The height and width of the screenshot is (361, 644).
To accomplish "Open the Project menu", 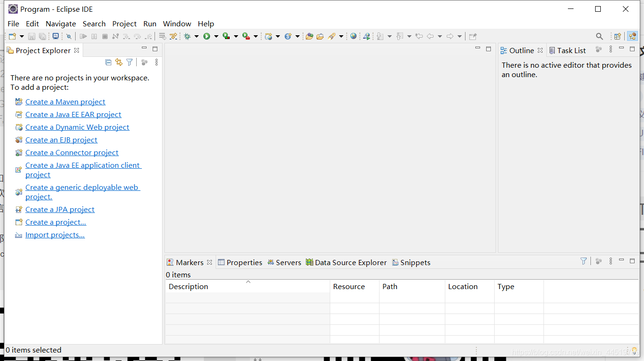I will pos(124,24).
